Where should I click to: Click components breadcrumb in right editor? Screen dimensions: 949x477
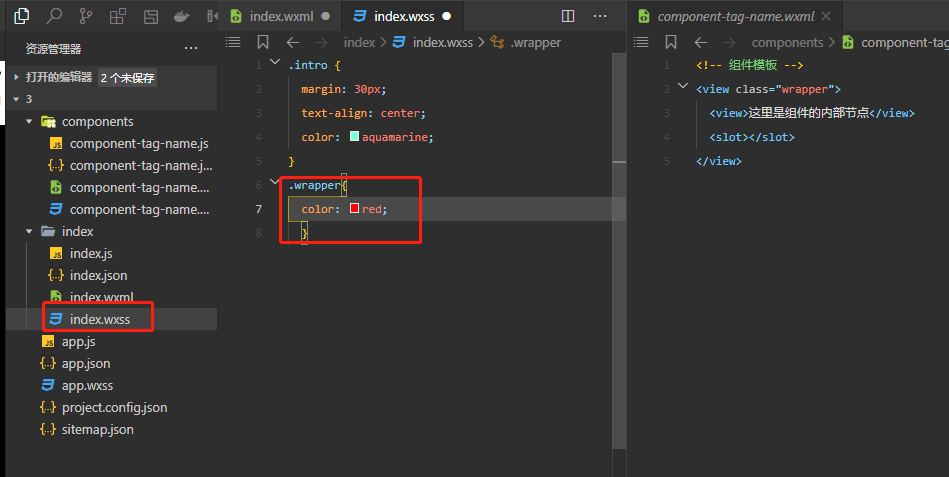[x=787, y=42]
